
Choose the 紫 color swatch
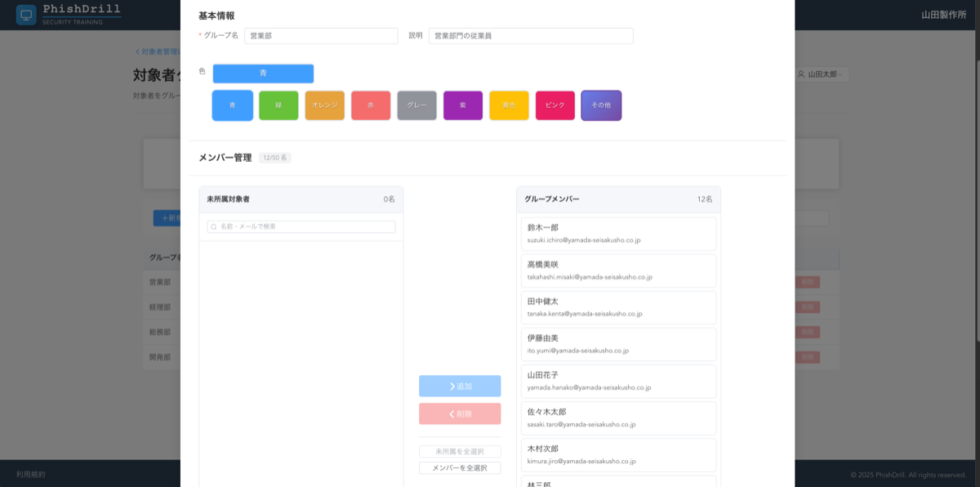(x=463, y=105)
